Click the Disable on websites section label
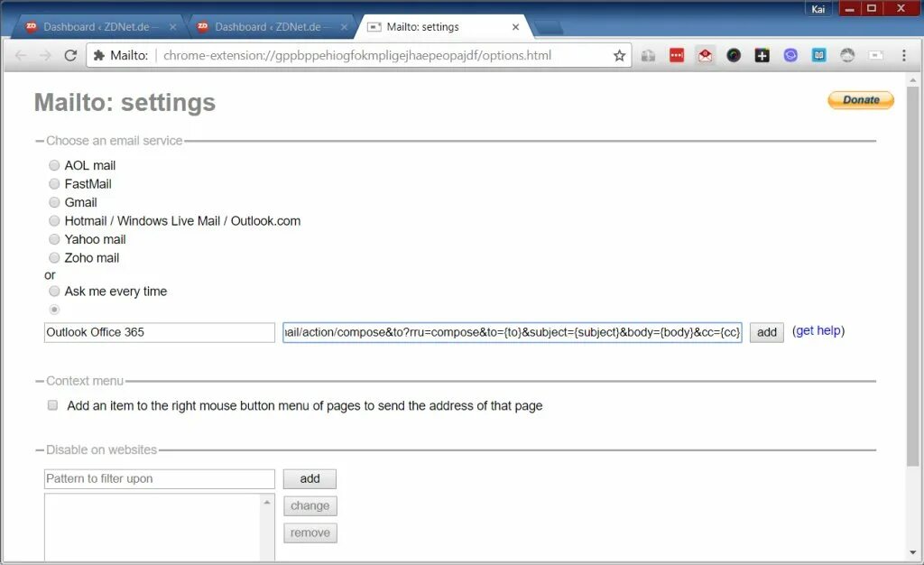Screen dimensions: 924x565 pyautogui.click(x=101, y=450)
